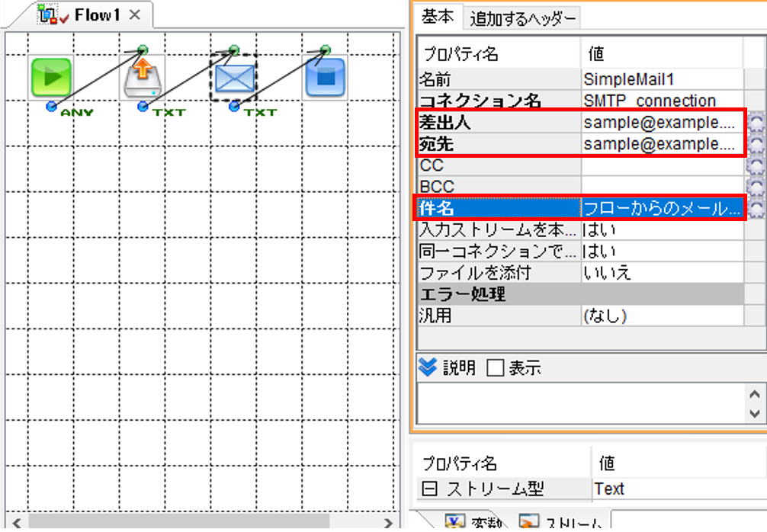Click the description box down arrow
The height and width of the screenshot is (532, 767).
click(754, 414)
